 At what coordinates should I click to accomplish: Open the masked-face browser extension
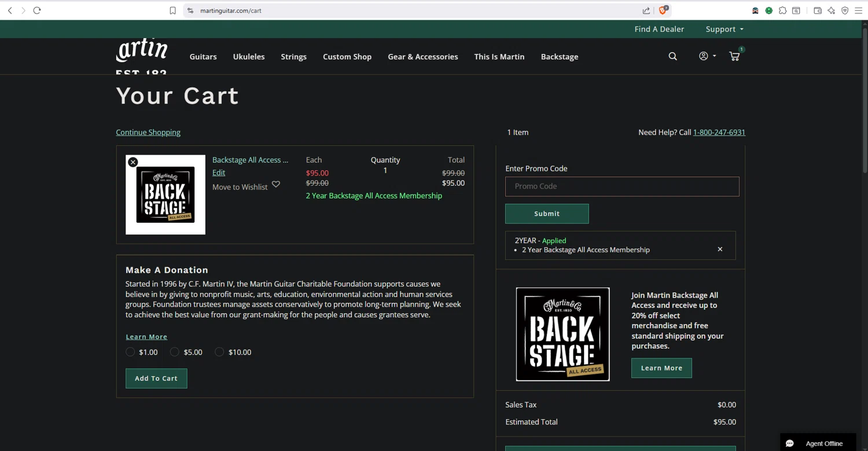click(x=755, y=10)
